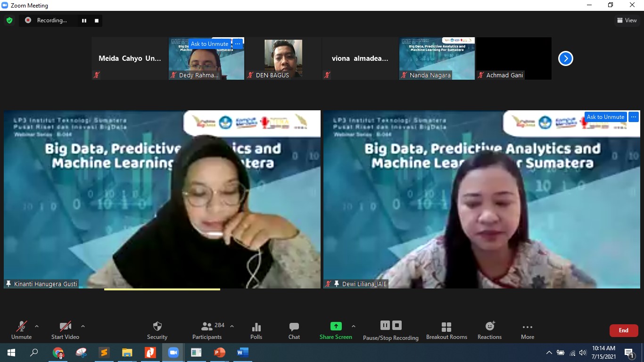Open Word from taskbar
Viewport: 644px width, 362px height.
click(x=242, y=353)
